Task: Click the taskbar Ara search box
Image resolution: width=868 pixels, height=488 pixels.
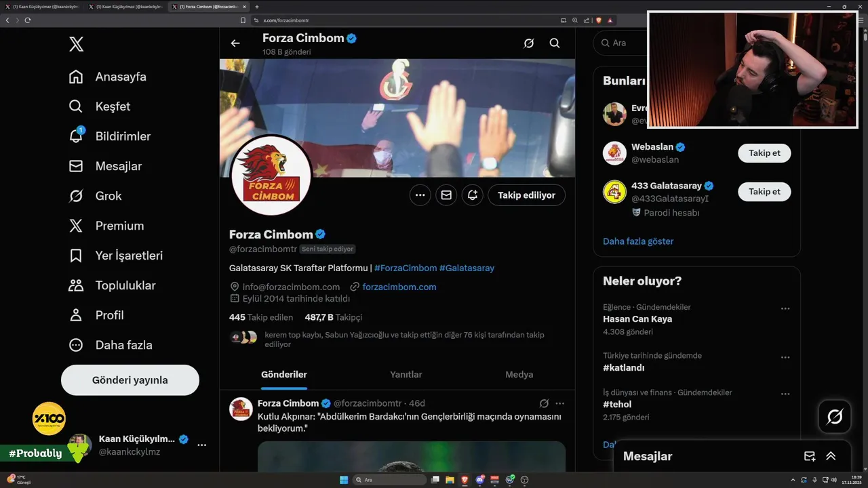Action: point(391,480)
